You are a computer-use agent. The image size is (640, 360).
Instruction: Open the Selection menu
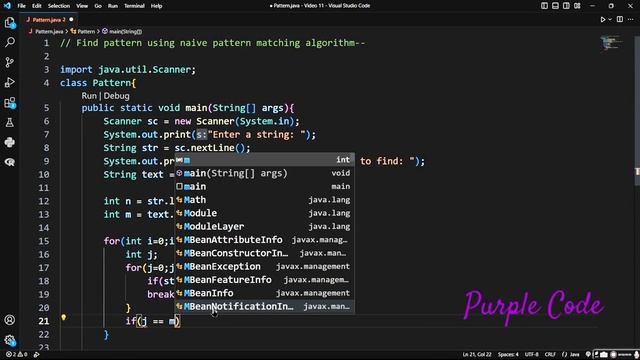pos(59,6)
